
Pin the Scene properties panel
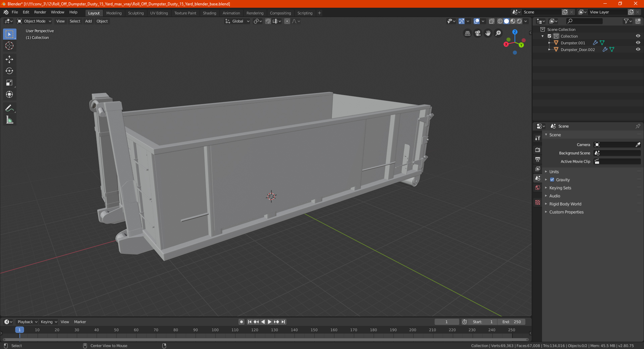[x=638, y=126]
